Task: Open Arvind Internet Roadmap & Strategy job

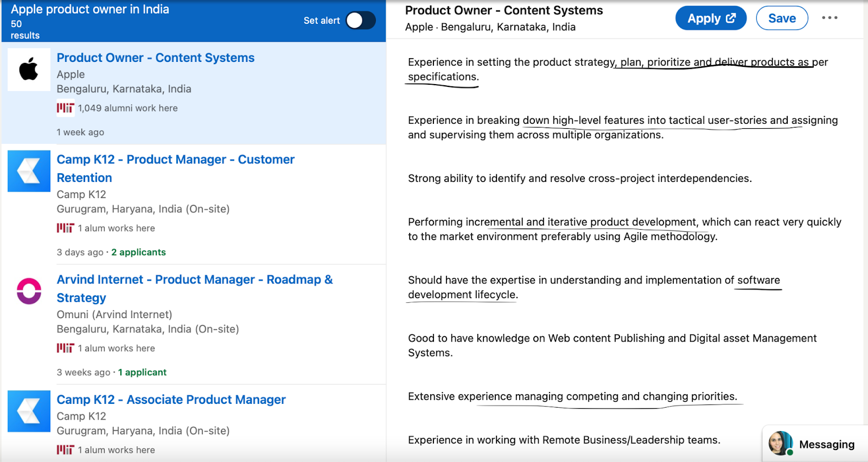Action: coord(194,280)
